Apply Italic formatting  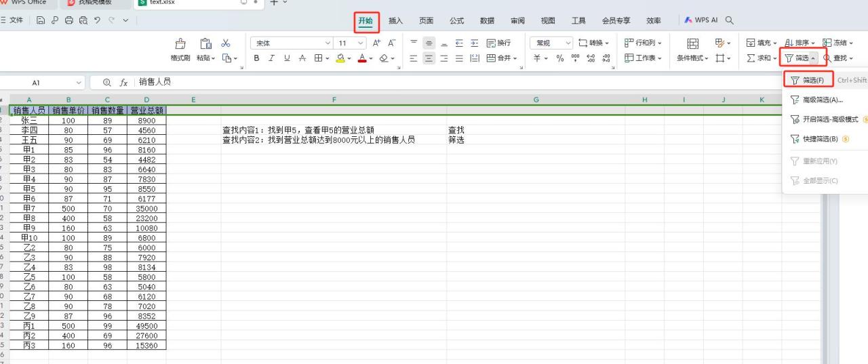272,58
